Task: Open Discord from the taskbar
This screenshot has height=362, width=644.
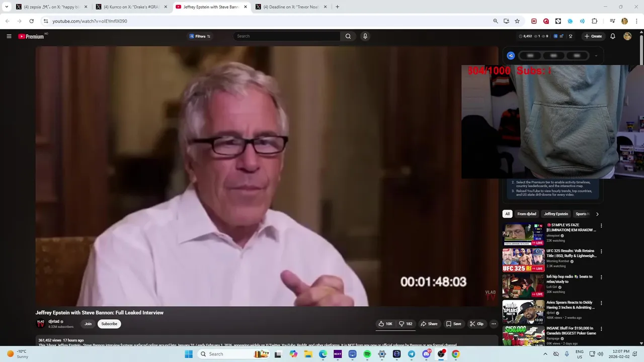Action: [426, 354]
